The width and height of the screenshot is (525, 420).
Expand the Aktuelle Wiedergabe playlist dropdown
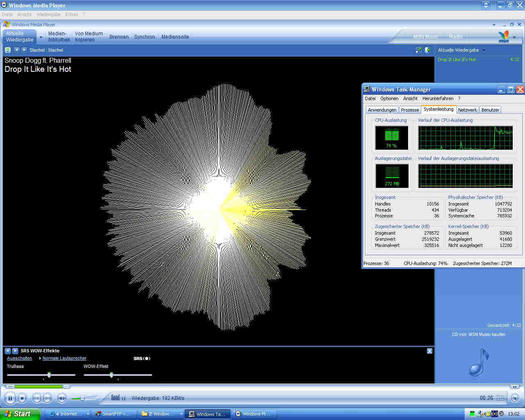point(484,50)
